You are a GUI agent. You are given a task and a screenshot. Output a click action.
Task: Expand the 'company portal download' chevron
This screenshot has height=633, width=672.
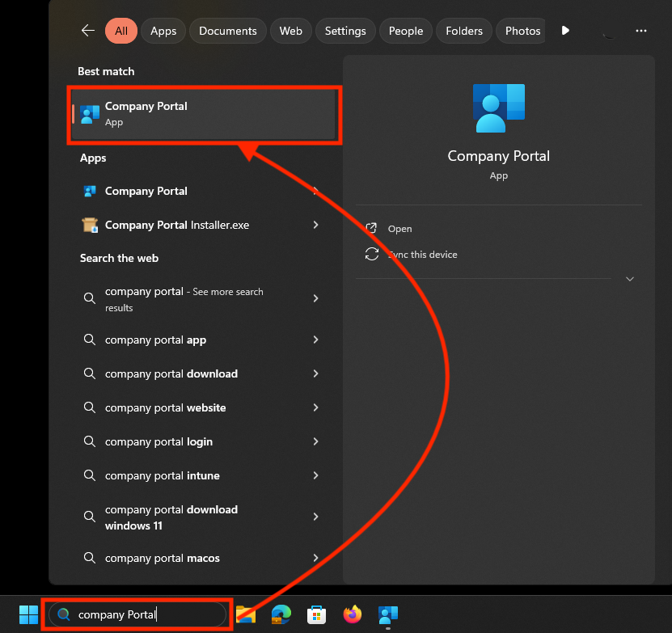[316, 373]
